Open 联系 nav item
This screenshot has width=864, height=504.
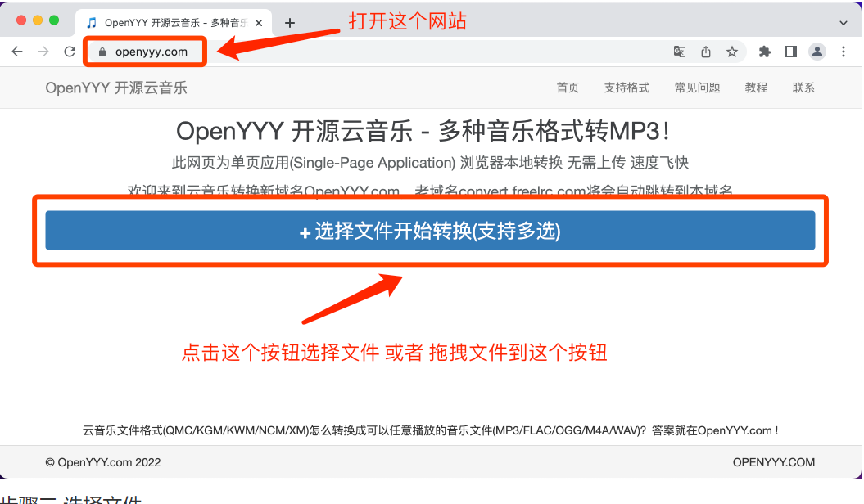coord(803,88)
